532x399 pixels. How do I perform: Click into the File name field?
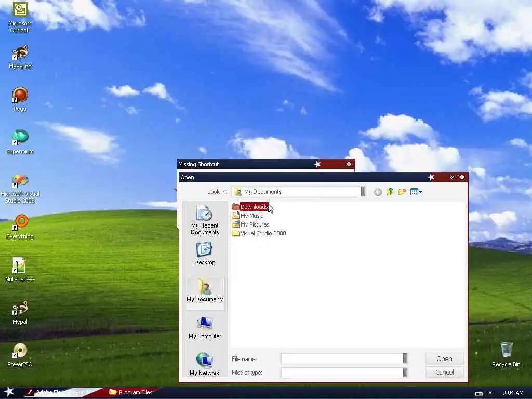(342, 358)
